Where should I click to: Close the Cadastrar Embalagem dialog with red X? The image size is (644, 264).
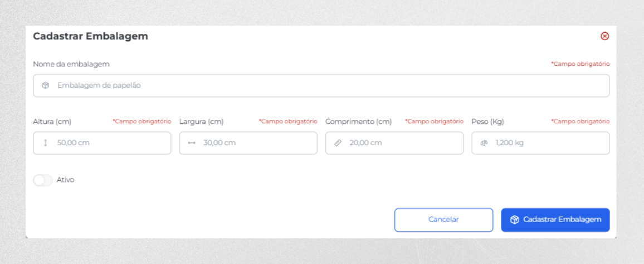click(604, 36)
